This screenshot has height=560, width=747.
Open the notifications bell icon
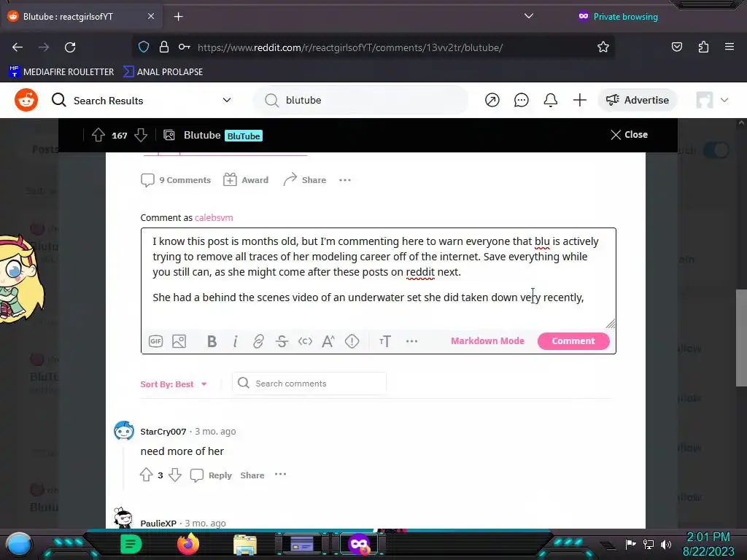coord(550,100)
